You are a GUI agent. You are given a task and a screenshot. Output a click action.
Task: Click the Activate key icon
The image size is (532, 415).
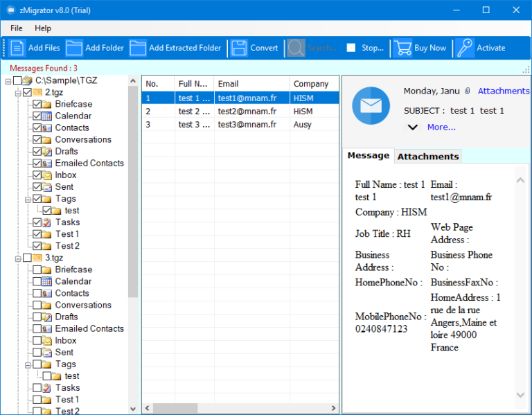465,48
